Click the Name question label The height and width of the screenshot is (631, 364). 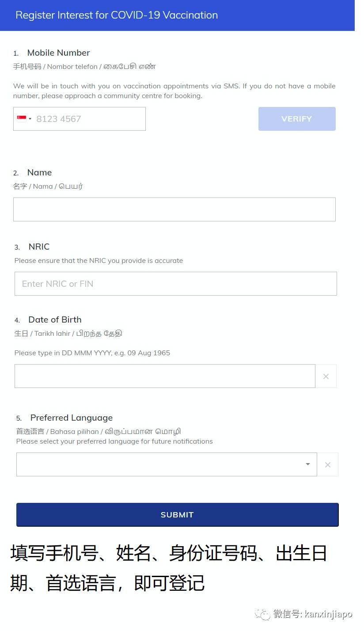[x=39, y=172]
